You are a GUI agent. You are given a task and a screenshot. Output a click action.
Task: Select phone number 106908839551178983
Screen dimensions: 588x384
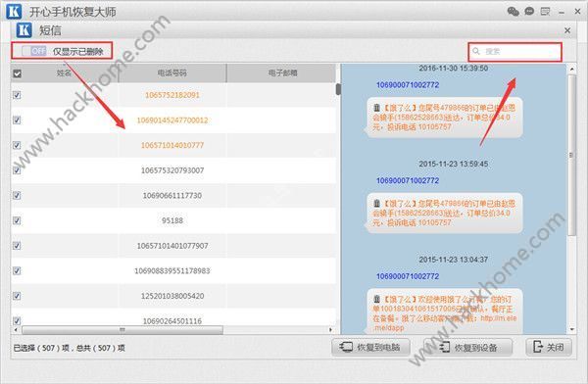click(x=172, y=270)
